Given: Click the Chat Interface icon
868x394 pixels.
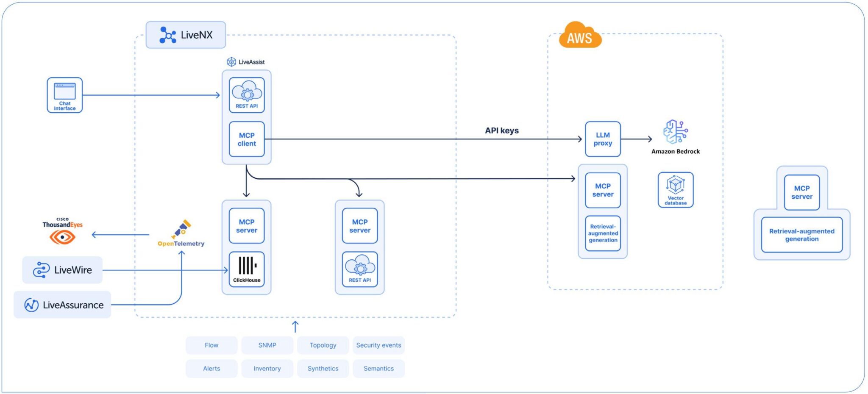Looking at the screenshot, I should click(x=64, y=95).
